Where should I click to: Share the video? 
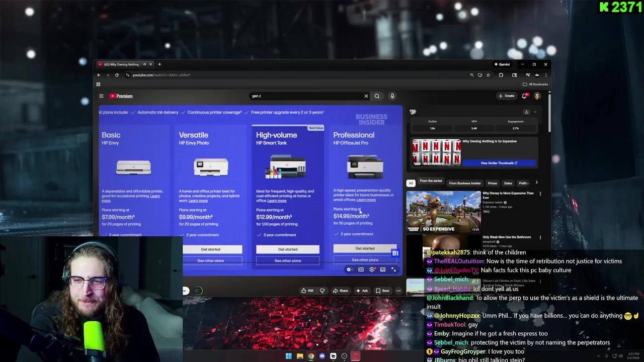(x=341, y=291)
